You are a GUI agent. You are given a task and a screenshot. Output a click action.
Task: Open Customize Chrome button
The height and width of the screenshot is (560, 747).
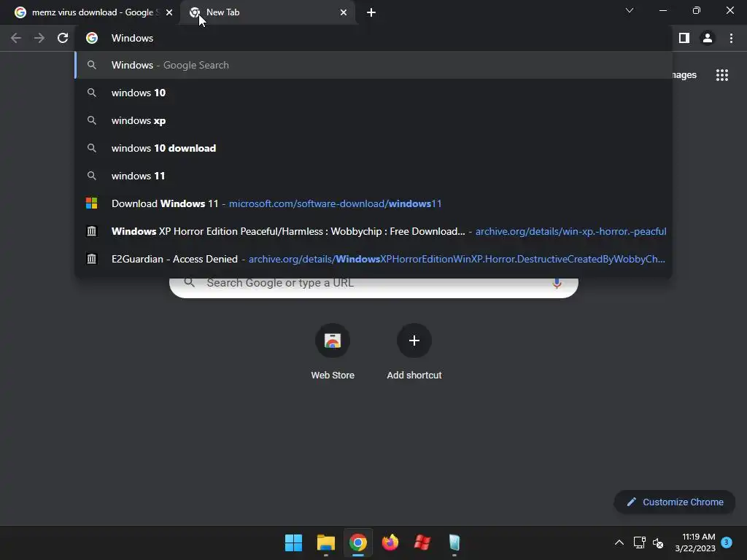coord(675,502)
